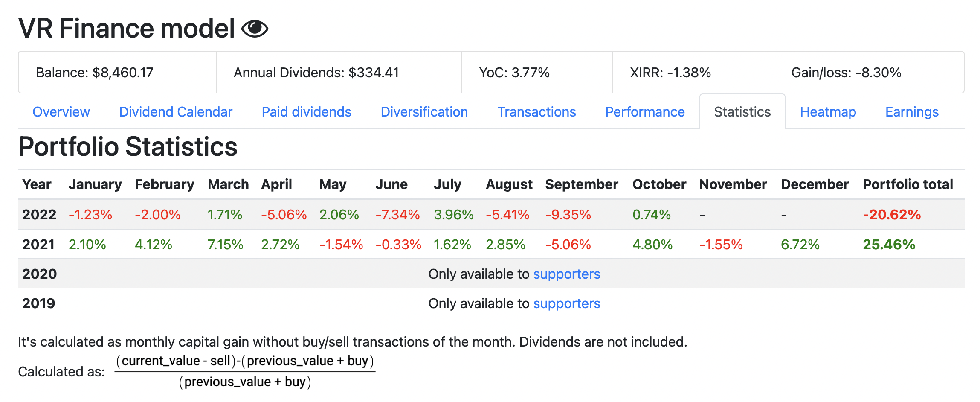This screenshot has height=402, width=980.
Task: Click the 2022 portfolio total -20.62%
Action: (x=892, y=214)
